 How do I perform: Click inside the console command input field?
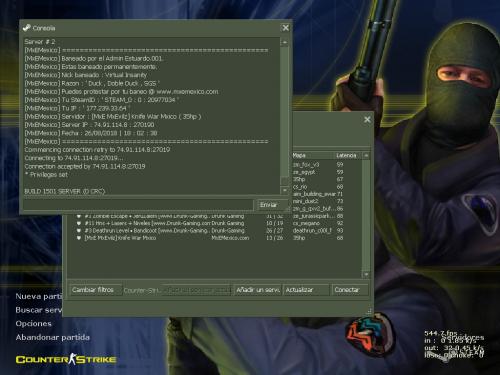(x=138, y=205)
